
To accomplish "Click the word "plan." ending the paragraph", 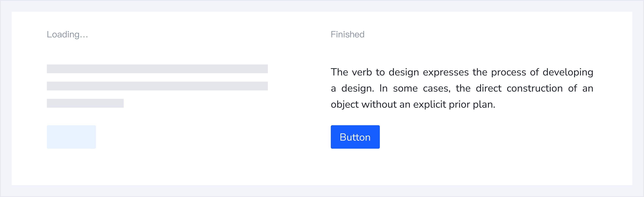I will (x=484, y=104).
